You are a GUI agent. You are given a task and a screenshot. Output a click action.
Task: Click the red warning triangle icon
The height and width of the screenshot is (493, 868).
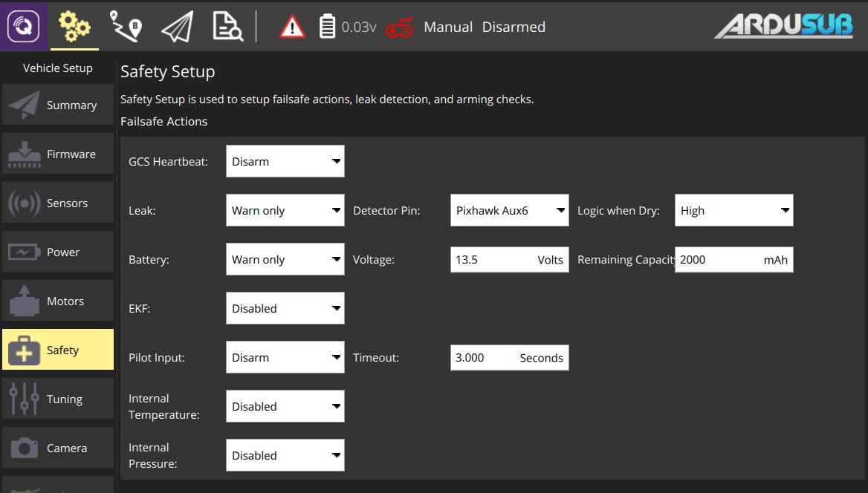pos(292,27)
